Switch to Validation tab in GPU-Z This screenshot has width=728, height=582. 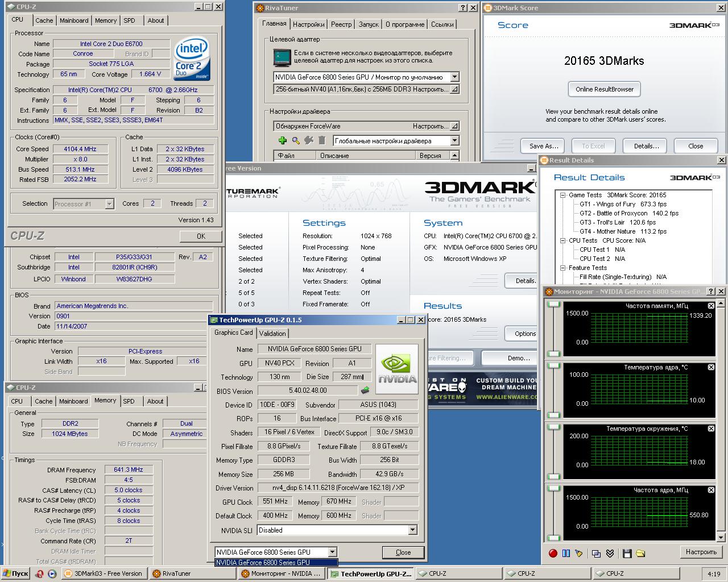[272, 333]
